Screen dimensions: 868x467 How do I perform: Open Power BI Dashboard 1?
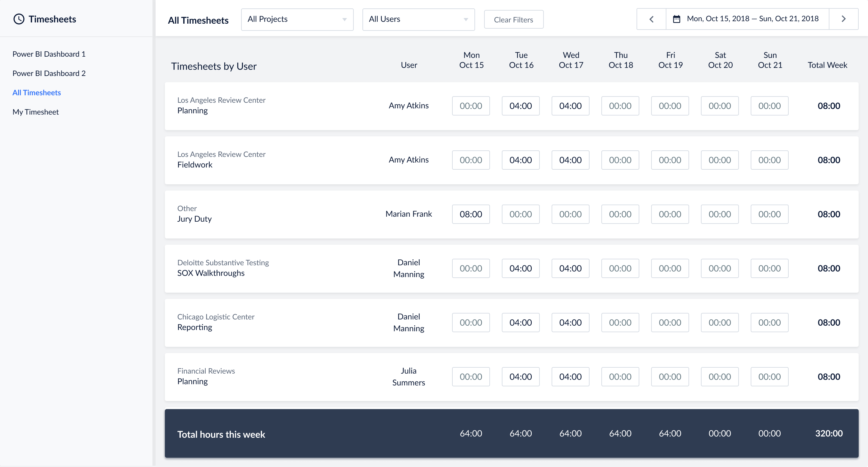tap(49, 54)
